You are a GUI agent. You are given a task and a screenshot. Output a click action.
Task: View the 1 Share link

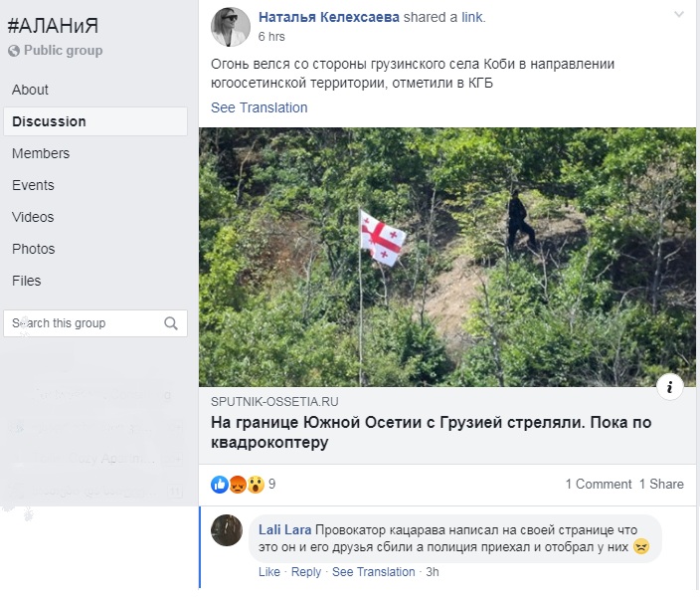tap(661, 485)
